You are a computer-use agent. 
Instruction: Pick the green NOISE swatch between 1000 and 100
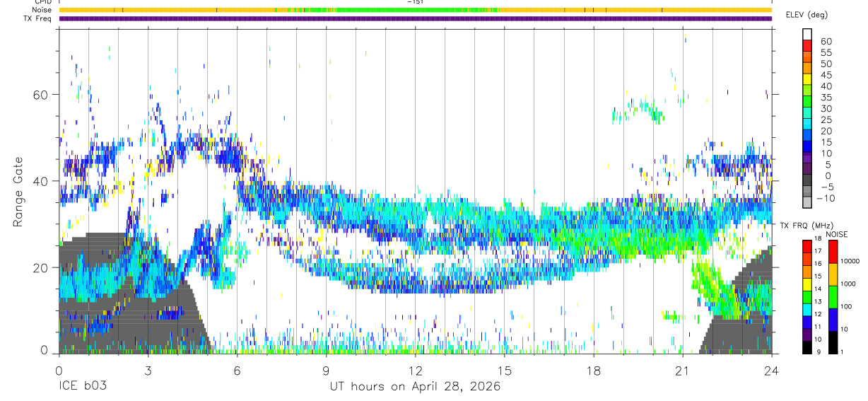click(832, 297)
